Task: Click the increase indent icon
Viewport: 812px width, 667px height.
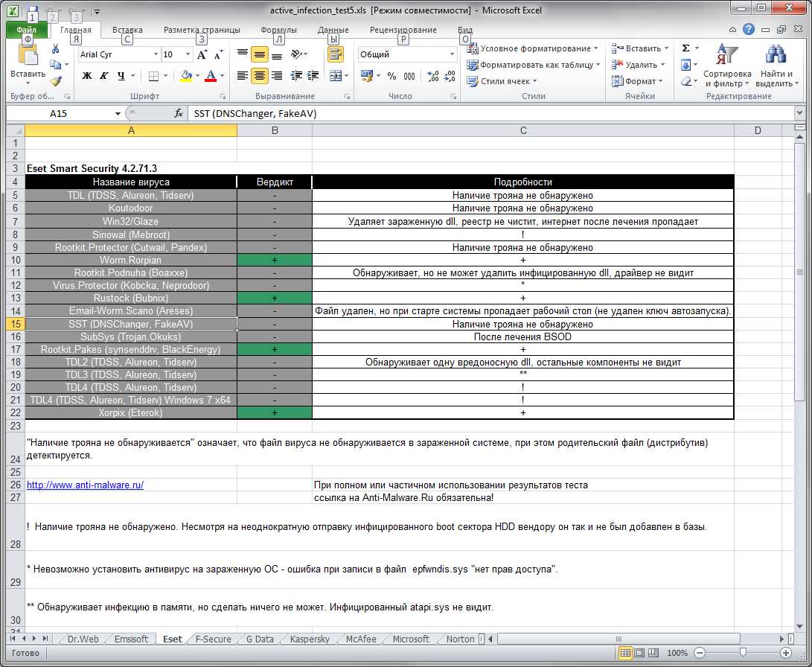Action: pos(313,76)
